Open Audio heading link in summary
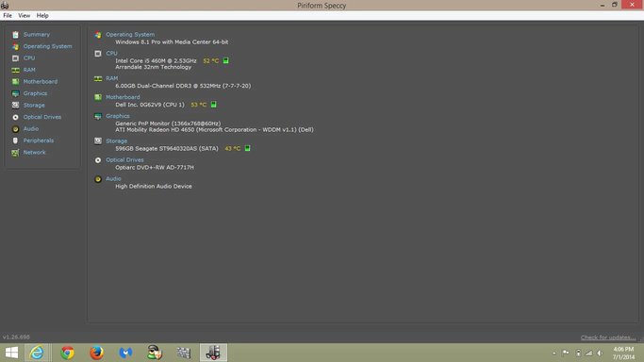Viewport: 644px width, 362px height. (x=113, y=179)
